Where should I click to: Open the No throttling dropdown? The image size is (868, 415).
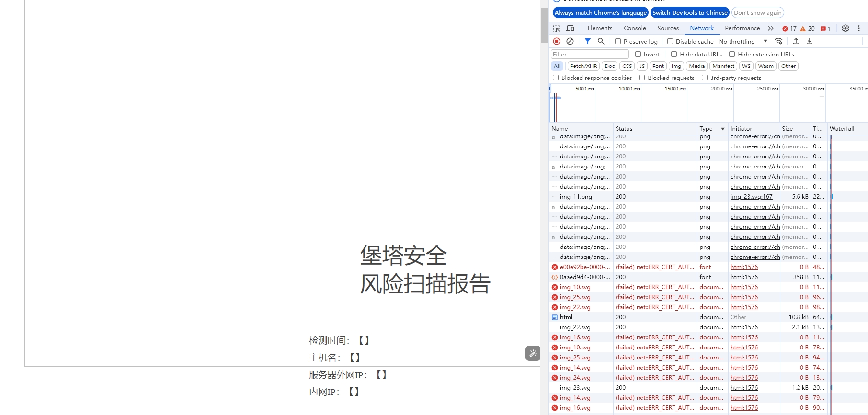click(743, 42)
